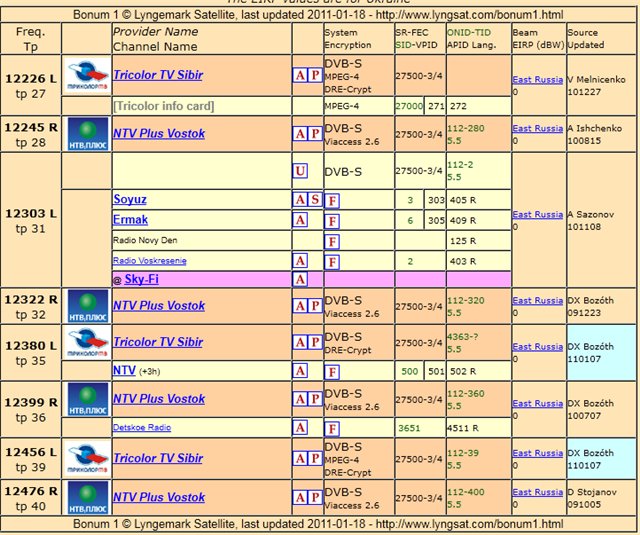Screen dimensions: 640x535
Task: Click the F icon in the NTV (+3h) row
Action: [332, 372]
